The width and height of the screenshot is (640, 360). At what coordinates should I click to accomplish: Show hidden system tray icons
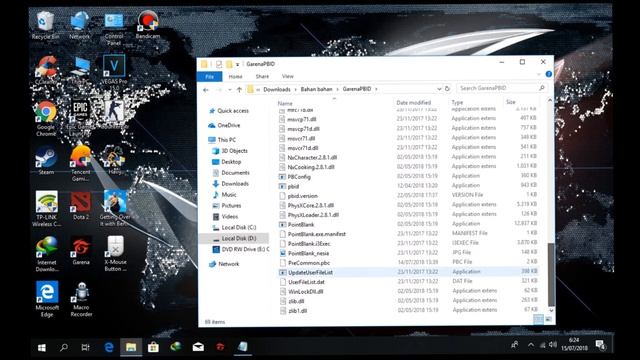coord(531,345)
